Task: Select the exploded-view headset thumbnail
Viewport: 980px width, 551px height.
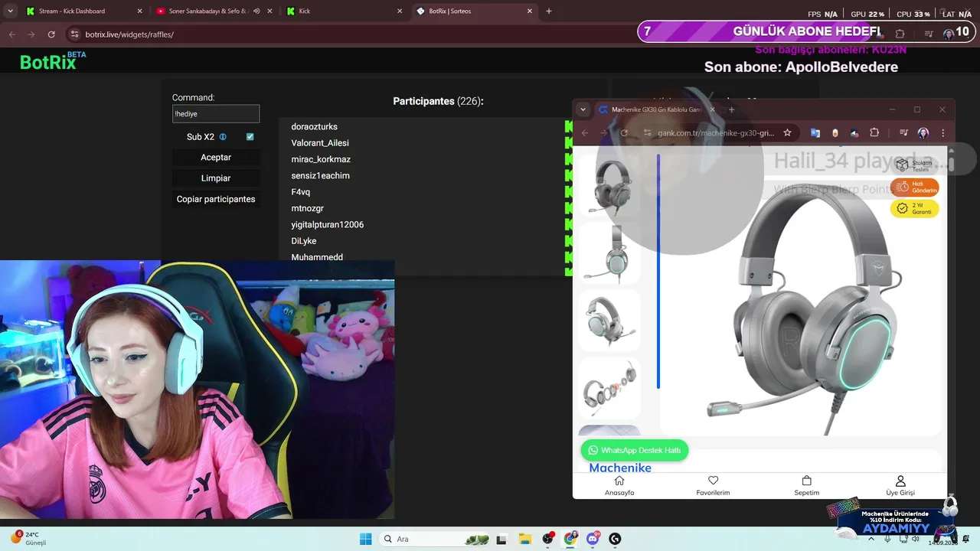Action: tap(609, 387)
